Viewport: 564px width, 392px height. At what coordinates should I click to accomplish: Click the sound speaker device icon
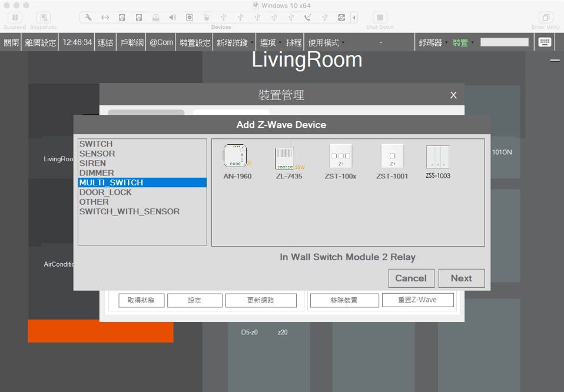click(x=172, y=17)
